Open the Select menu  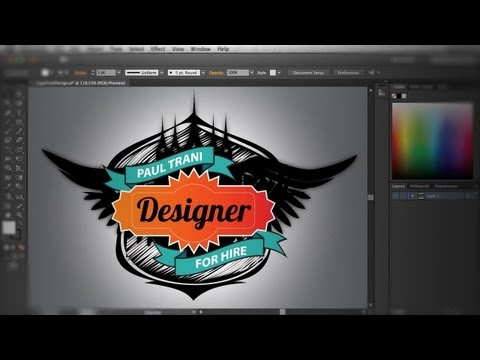click(137, 49)
